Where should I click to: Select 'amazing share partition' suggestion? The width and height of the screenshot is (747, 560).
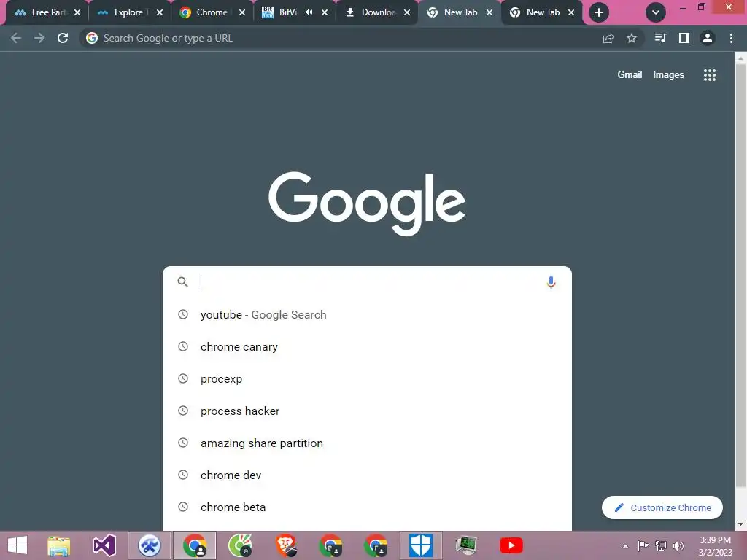367,443
